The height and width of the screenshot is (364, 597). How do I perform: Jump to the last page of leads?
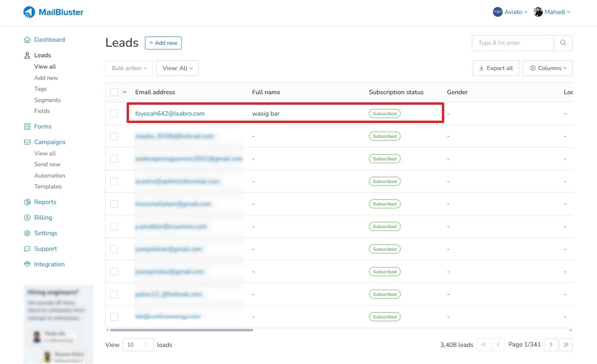566,345
